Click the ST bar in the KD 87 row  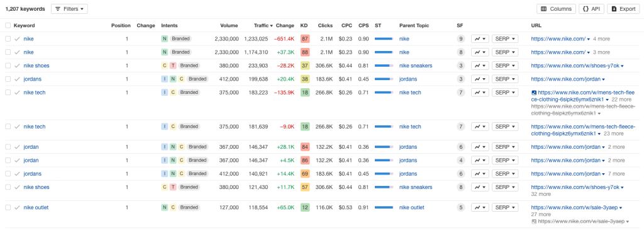click(x=384, y=39)
